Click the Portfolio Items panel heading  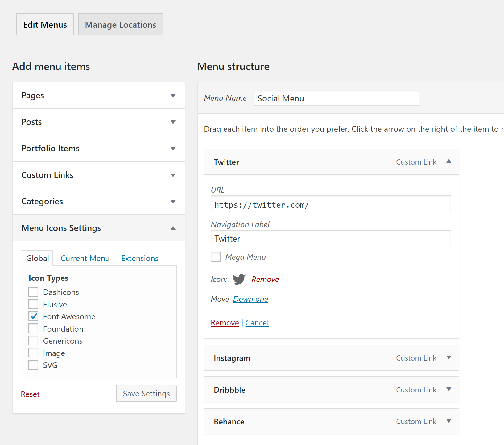(50, 149)
